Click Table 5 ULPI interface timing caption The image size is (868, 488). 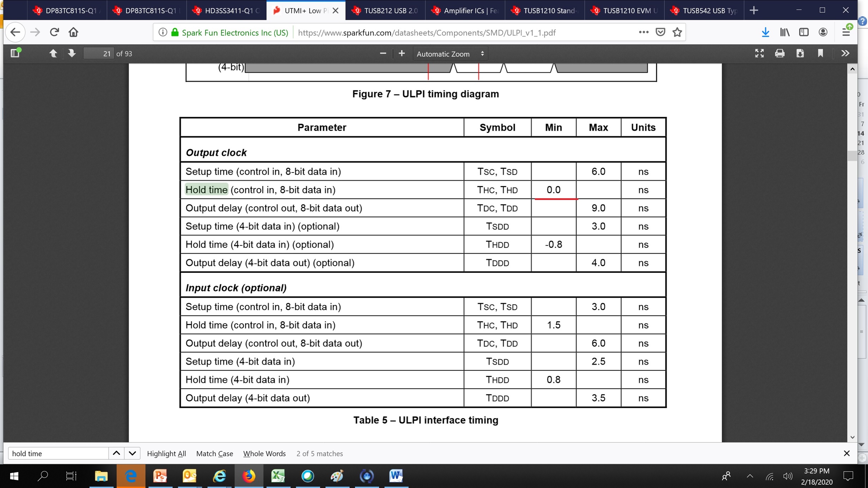coord(426,420)
